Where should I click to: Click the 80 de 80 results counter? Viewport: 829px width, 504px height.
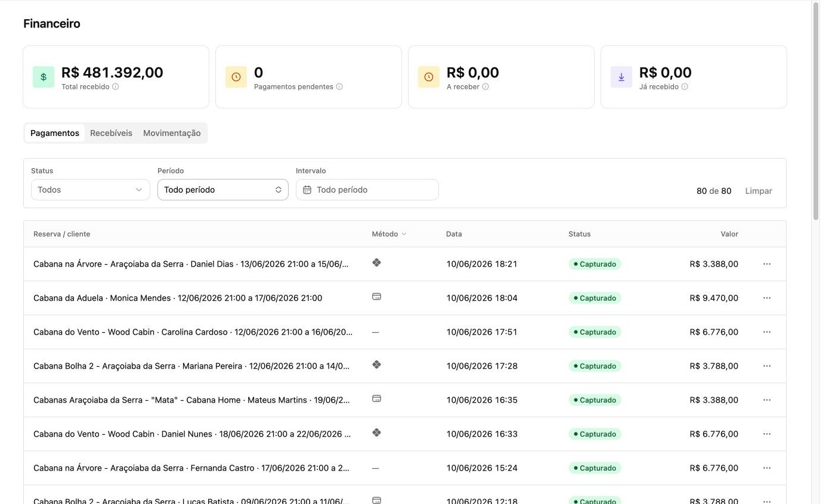(714, 191)
